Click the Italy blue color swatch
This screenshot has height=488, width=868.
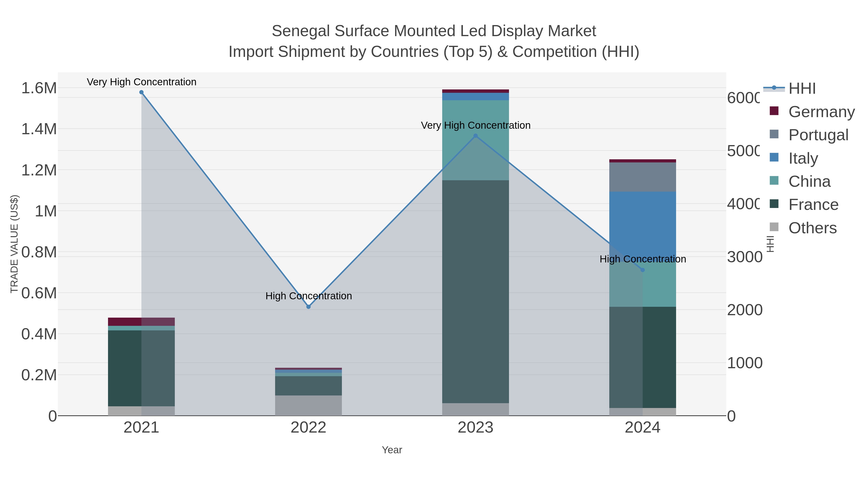774,157
